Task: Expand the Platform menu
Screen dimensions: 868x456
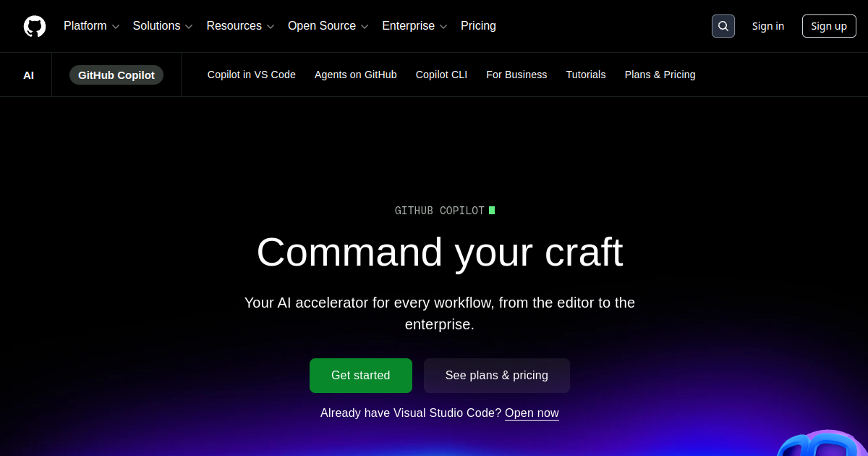Action: (x=92, y=26)
